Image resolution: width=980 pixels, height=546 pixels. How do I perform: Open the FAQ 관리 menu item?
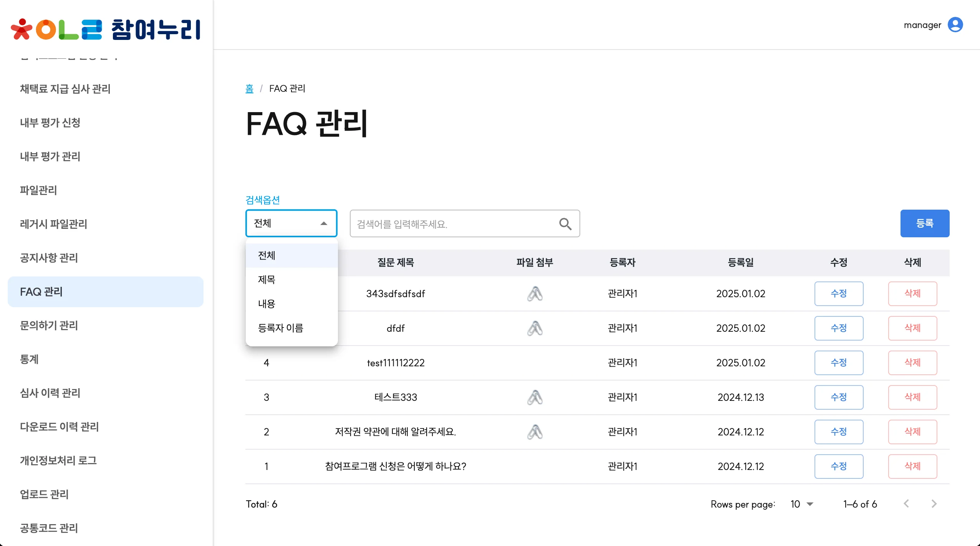(x=42, y=292)
